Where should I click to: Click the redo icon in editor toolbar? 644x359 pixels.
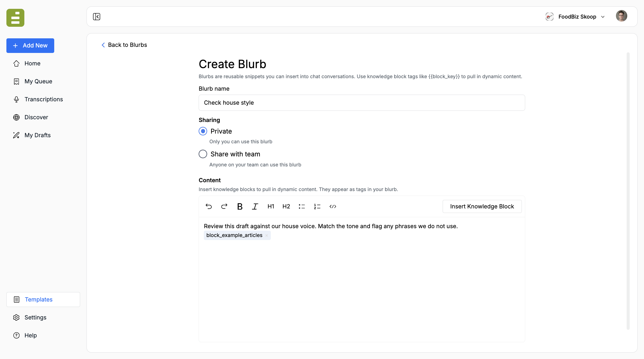tap(224, 206)
